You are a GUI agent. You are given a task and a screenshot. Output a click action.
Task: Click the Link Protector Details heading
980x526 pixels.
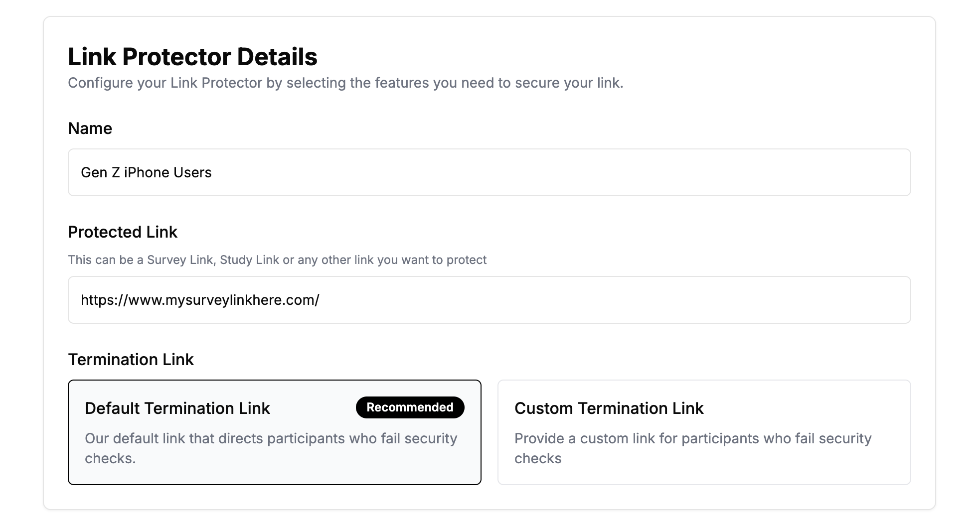[192, 57]
